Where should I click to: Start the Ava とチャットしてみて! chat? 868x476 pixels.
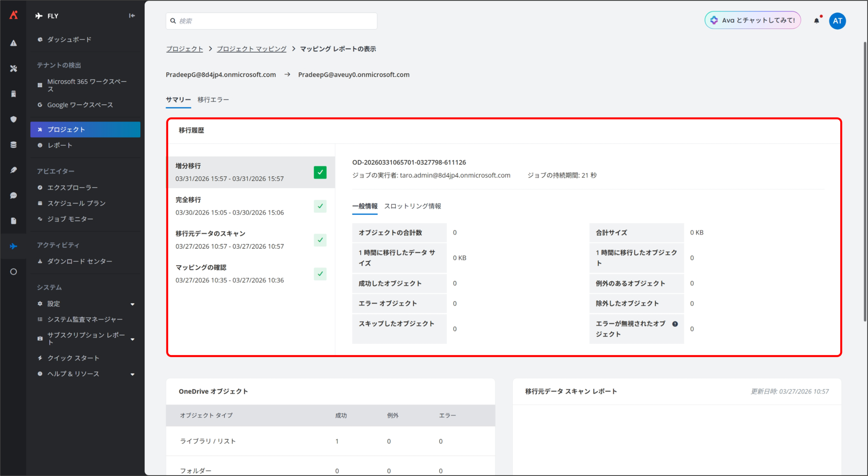[x=752, y=20]
